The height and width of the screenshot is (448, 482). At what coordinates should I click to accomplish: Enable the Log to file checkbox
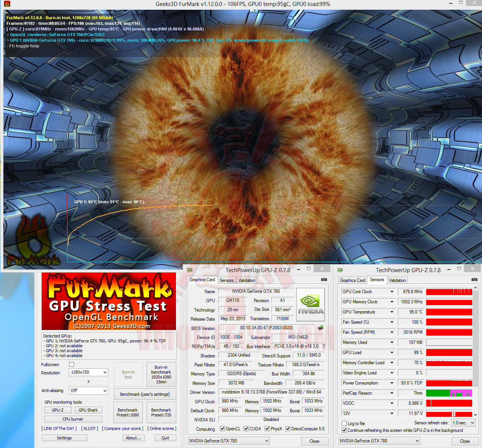[344, 424]
